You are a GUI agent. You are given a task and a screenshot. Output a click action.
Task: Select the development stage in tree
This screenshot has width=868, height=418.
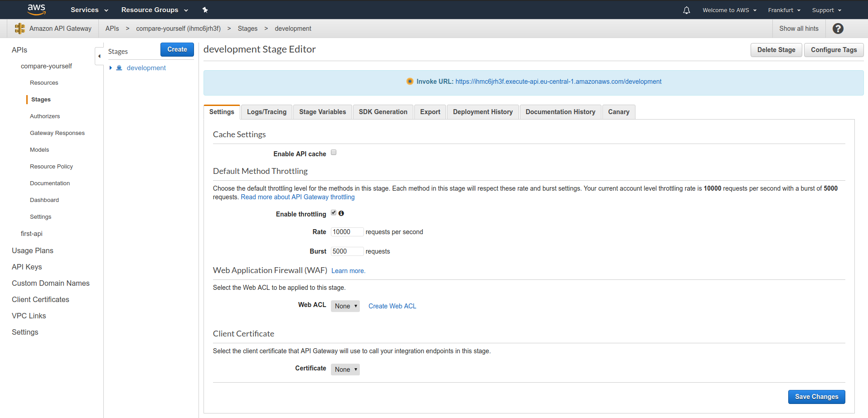[x=146, y=68]
